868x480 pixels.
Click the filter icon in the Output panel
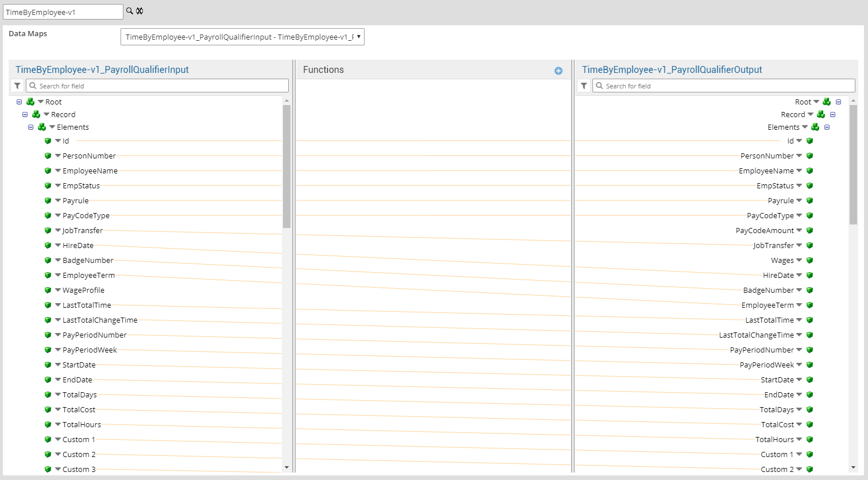584,86
